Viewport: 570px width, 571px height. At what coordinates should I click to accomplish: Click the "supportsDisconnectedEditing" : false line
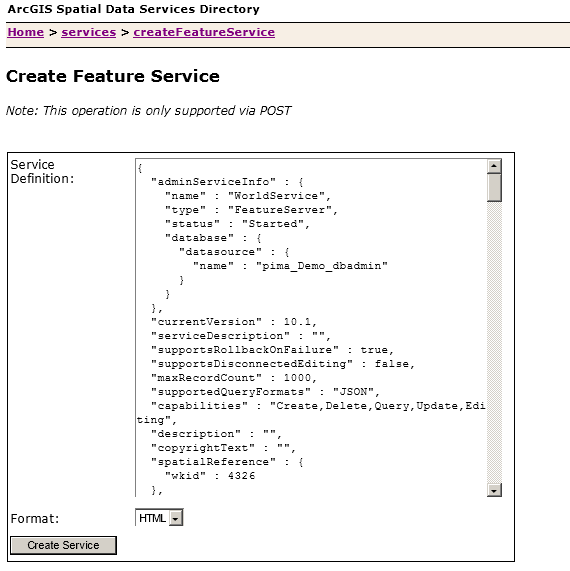click(x=283, y=363)
